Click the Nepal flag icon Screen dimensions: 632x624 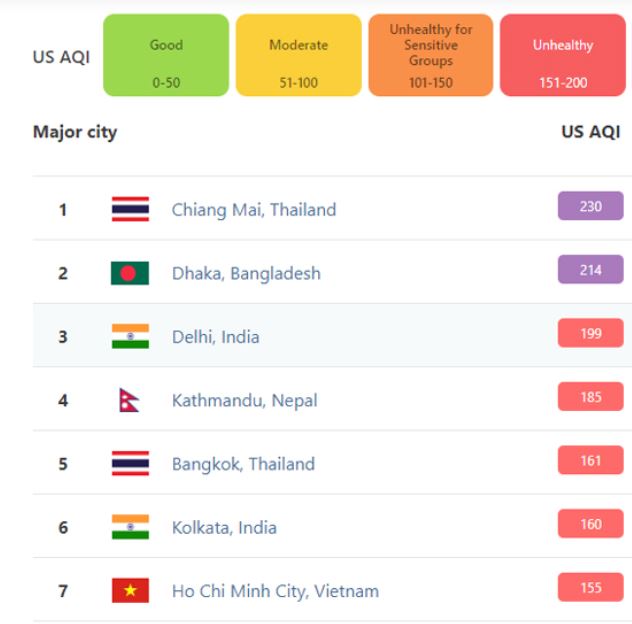[129, 400]
